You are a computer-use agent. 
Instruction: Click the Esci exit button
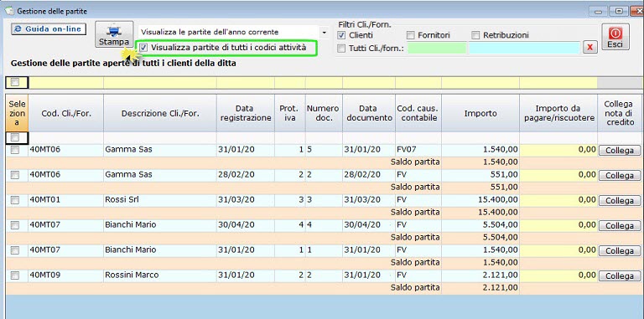(615, 37)
